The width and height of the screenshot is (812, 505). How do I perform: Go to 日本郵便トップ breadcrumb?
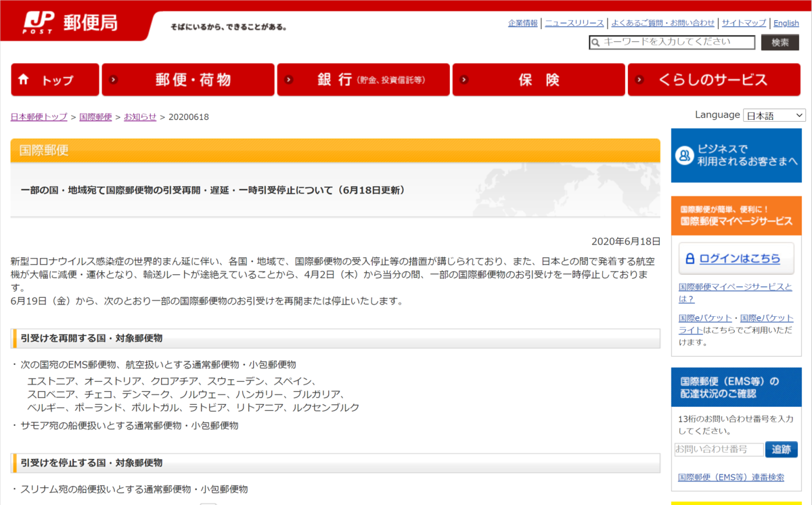[39, 117]
